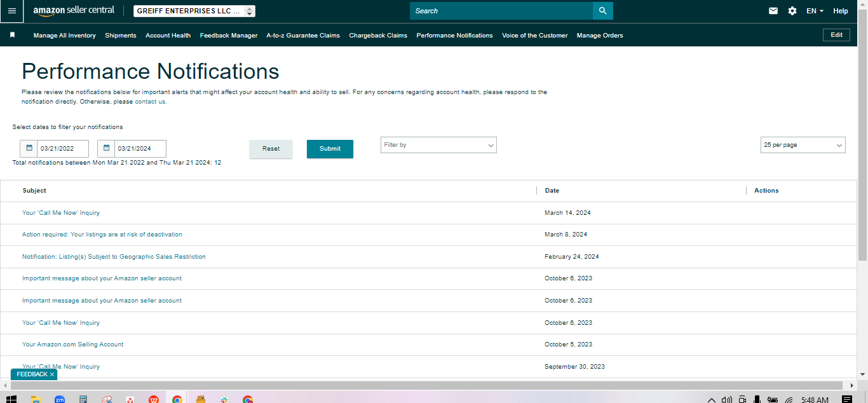868x403 pixels.
Task: Show hidden system tray icons
Action: [712, 400]
